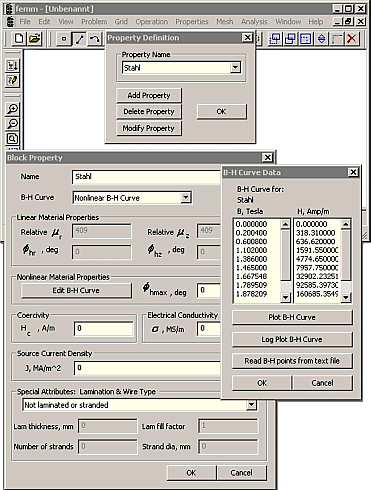Screen dimensions: 371x490
Task: Close the B-H Curve Data dialog with X
Action: click(353, 172)
